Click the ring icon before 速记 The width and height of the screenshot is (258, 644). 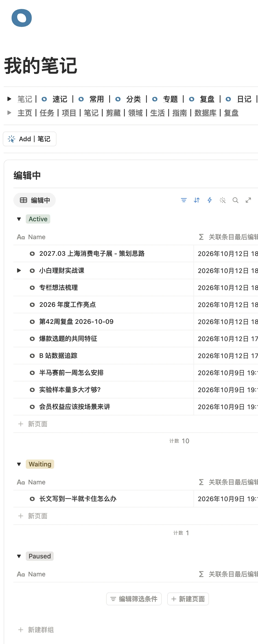(44, 99)
